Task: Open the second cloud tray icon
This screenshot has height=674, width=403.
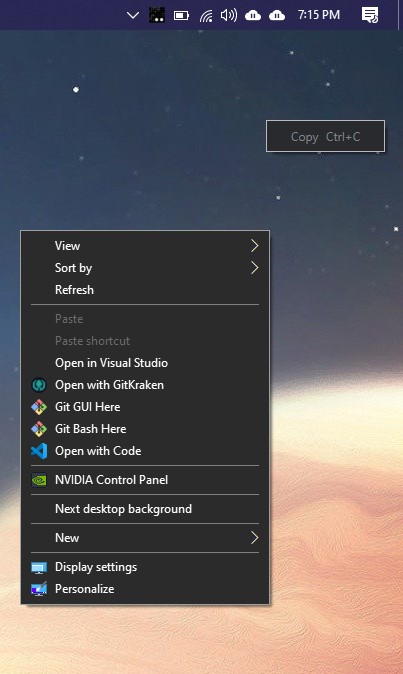Action: pyautogui.click(x=277, y=16)
